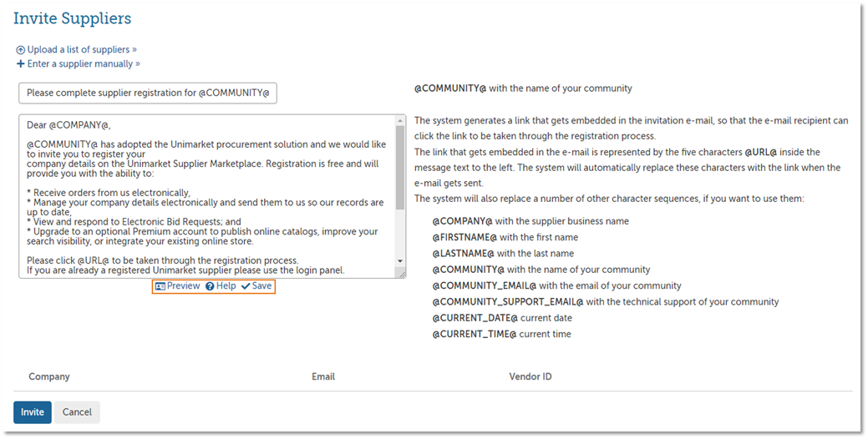The image size is (868, 439).
Task: Click the @CURRENT_TIME@ placeholder description
Action: pos(501,334)
